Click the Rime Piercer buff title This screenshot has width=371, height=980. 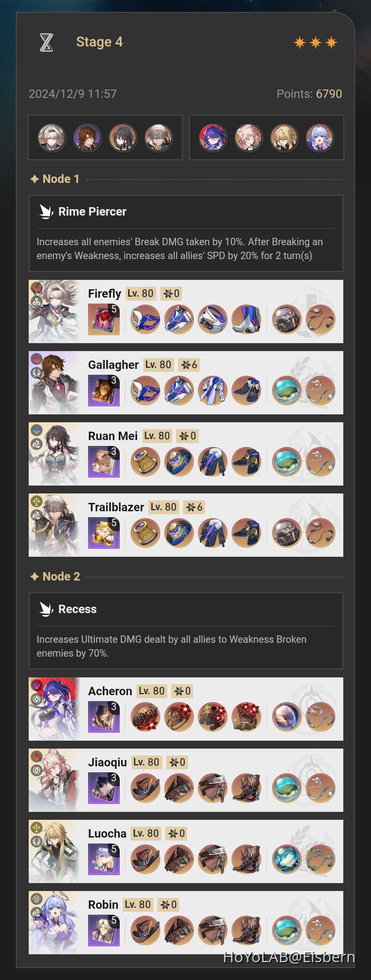[93, 212]
